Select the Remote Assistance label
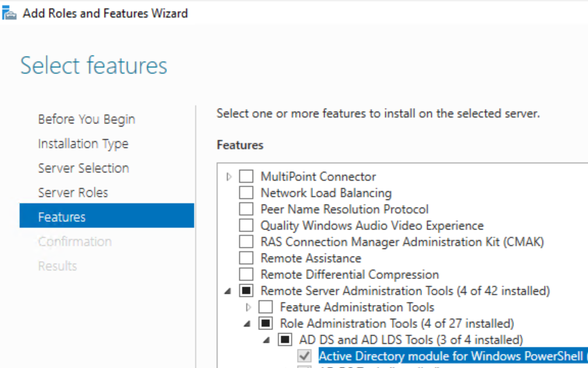This screenshot has width=588, height=368. pos(311,258)
